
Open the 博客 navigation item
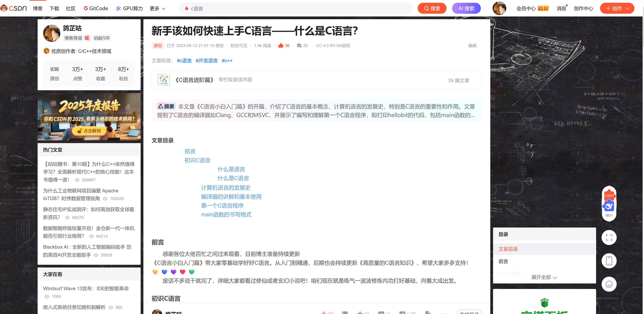tap(38, 8)
